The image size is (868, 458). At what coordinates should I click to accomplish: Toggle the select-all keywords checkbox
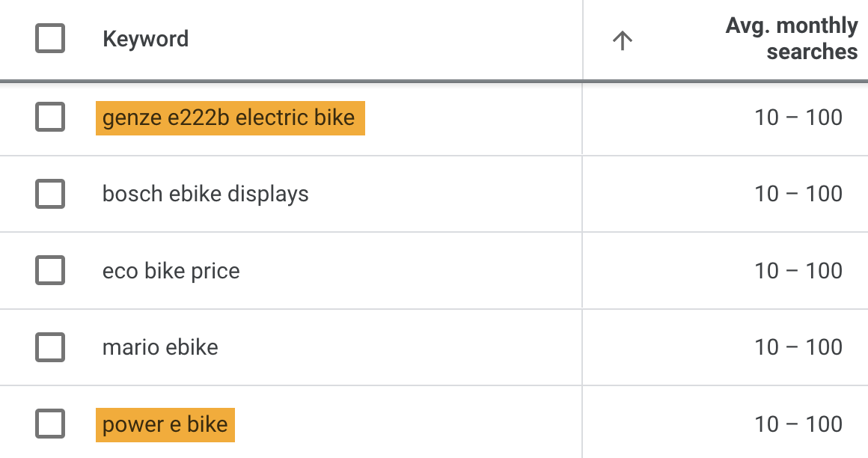tap(49, 38)
